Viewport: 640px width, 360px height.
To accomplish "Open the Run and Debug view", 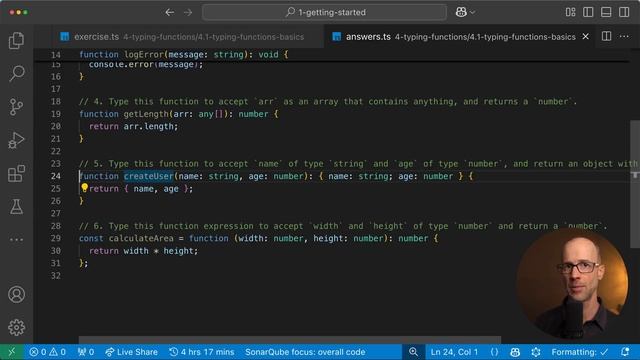I will [16, 140].
